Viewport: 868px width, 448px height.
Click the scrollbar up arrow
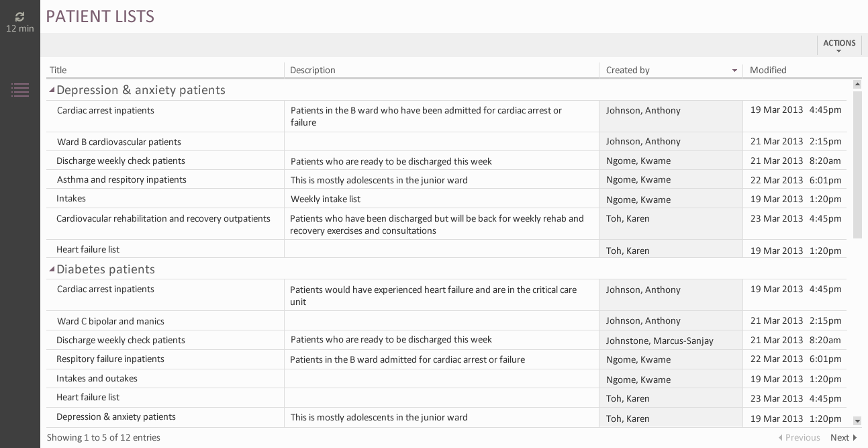point(857,85)
